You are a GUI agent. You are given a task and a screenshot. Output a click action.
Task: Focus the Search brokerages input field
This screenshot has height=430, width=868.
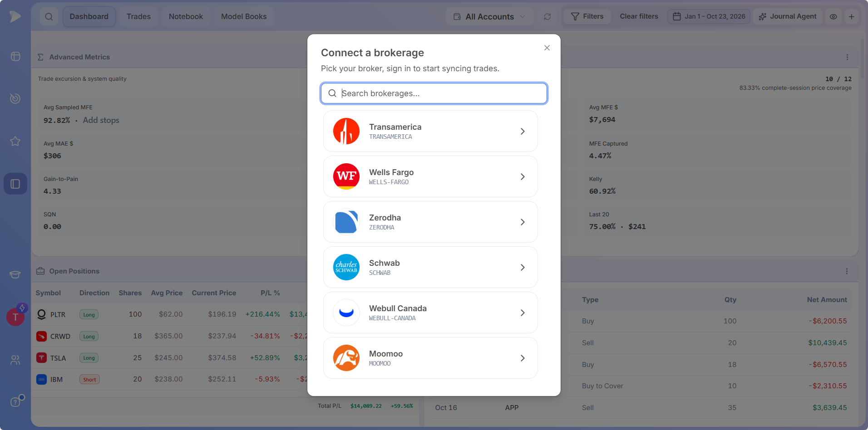point(434,93)
